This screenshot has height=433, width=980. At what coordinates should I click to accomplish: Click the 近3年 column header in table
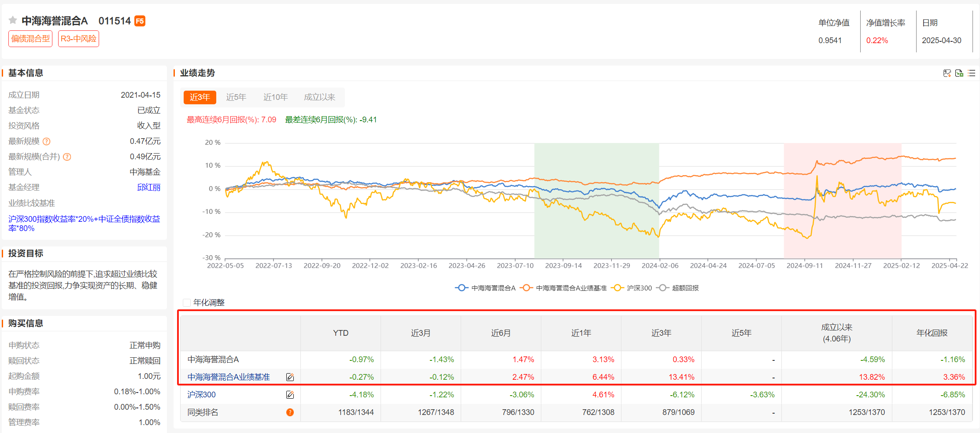click(661, 333)
